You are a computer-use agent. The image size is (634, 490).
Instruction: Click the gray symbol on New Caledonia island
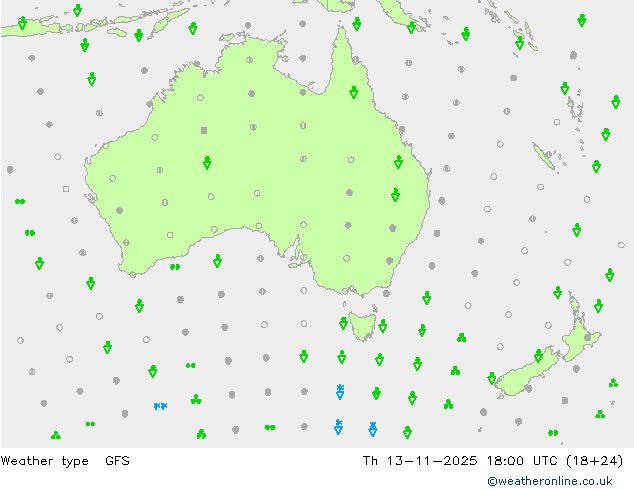pyautogui.click(x=548, y=154)
